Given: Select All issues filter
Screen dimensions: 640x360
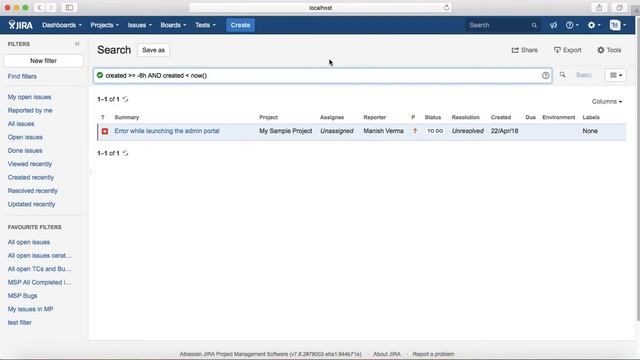Looking at the screenshot, I should coord(21,124).
